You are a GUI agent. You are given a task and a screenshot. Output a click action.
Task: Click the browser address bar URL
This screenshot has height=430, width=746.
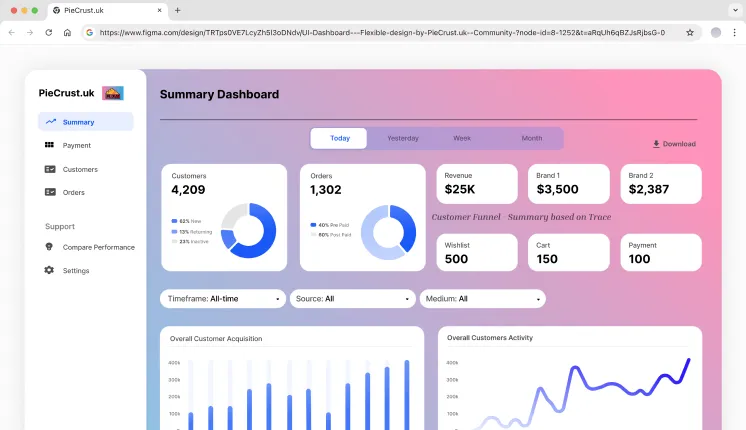coord(382,32)
